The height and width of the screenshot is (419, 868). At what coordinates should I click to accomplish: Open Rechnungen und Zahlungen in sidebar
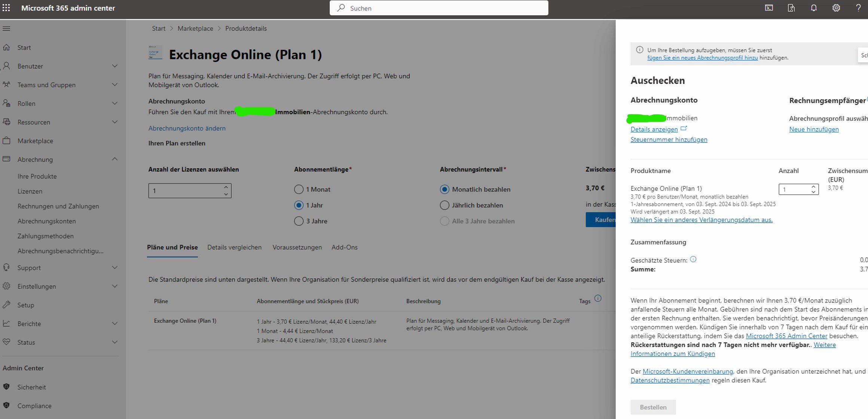[58, 206]
